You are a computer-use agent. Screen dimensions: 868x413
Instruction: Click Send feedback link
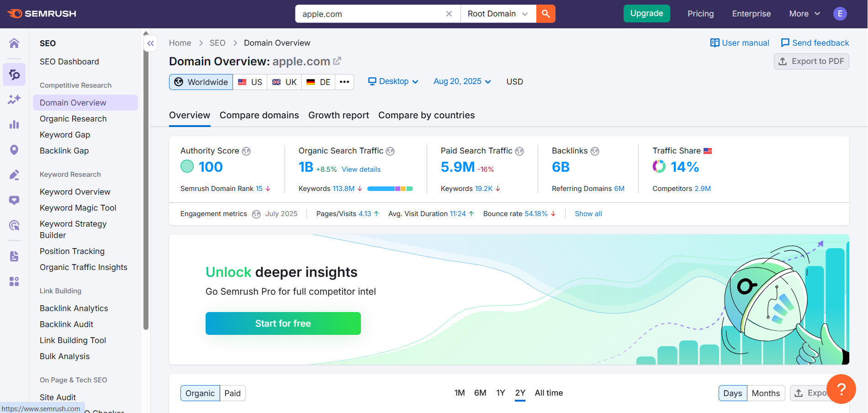[815, 43]
